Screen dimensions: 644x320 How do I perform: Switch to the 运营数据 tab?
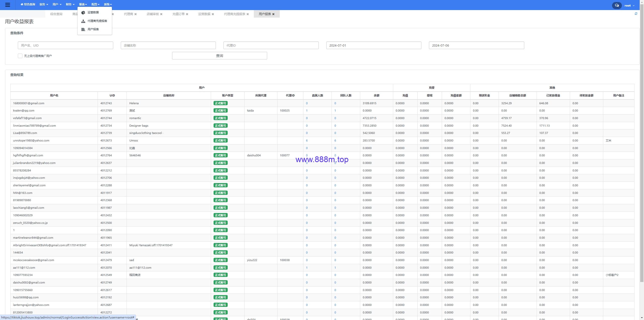tap(204, 14)
